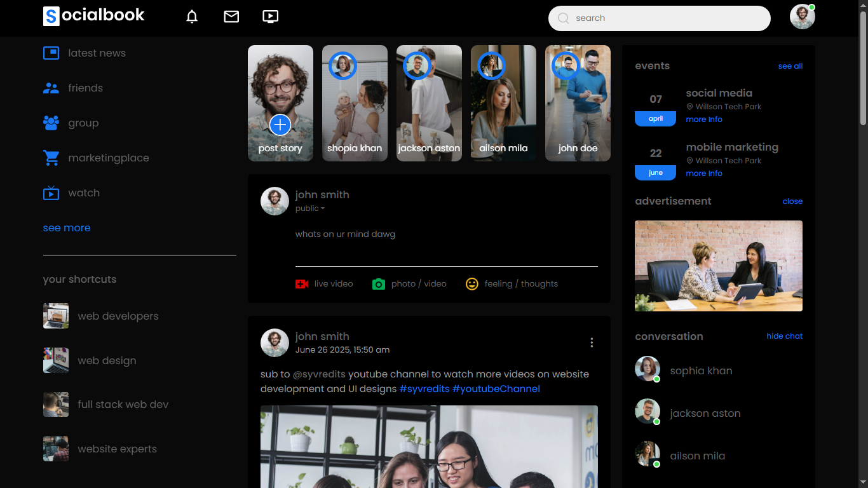Click the yellow smiley feeling icon

472,284
